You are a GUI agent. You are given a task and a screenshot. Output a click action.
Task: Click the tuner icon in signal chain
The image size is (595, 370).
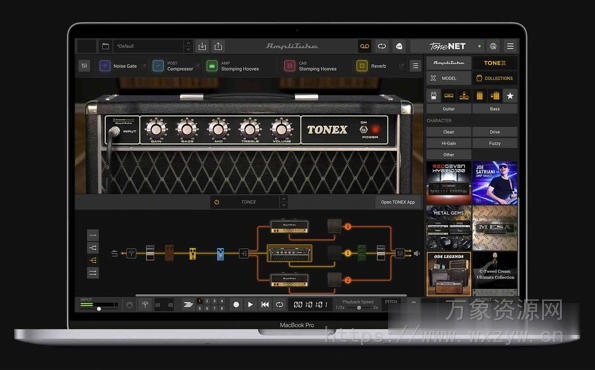[131, 253]
